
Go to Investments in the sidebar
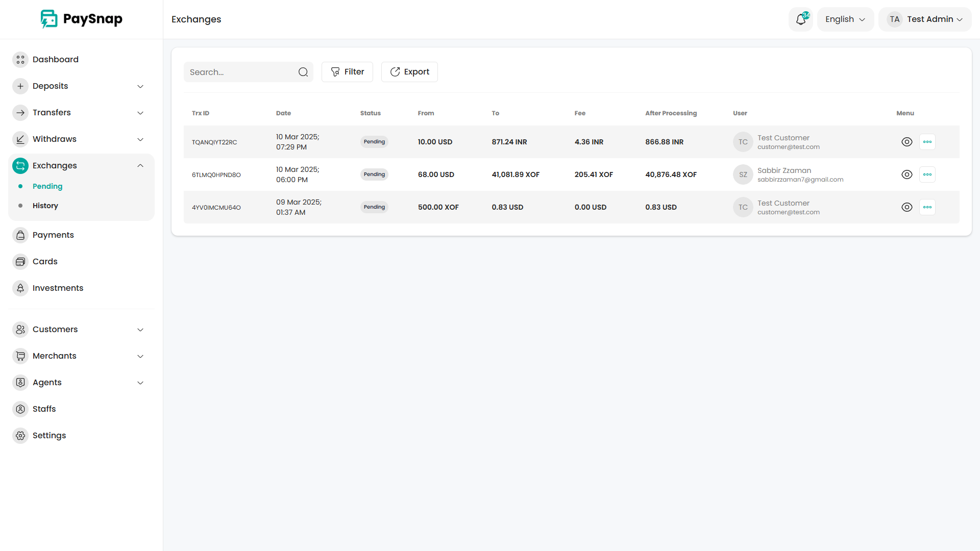[58, 288]
